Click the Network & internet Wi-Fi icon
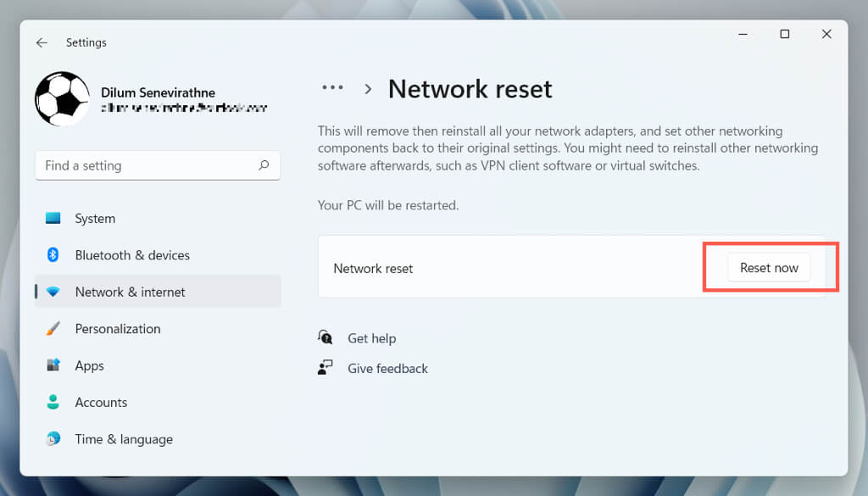 [53, 292]
